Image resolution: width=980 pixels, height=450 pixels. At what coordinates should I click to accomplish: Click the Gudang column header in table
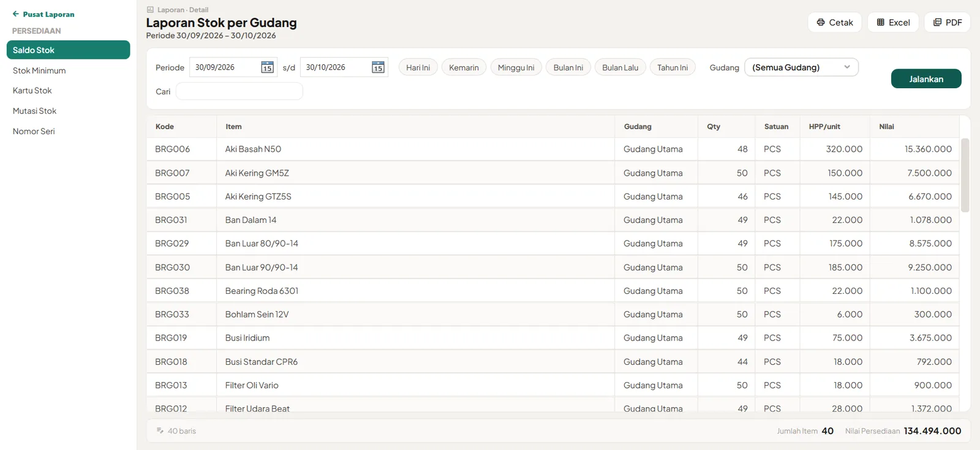[657, 127]
